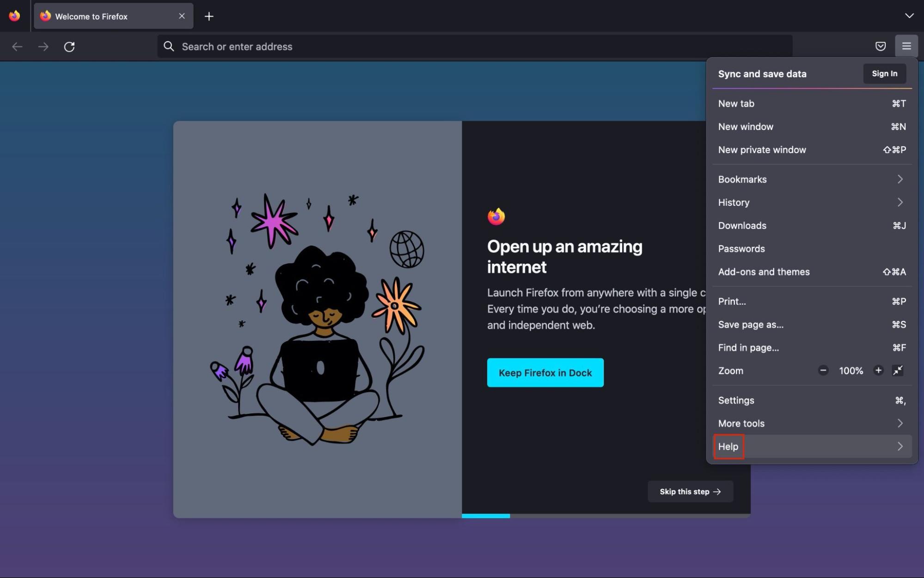Image resolution: width=924 pixels, height=578 pixels.
Task: Open a New private window
Action: pyautogui.click(x=812, y=150)
